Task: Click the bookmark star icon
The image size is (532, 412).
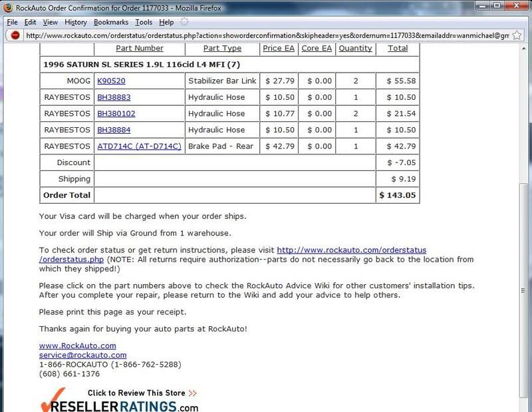Action: (x=517, y=35)
